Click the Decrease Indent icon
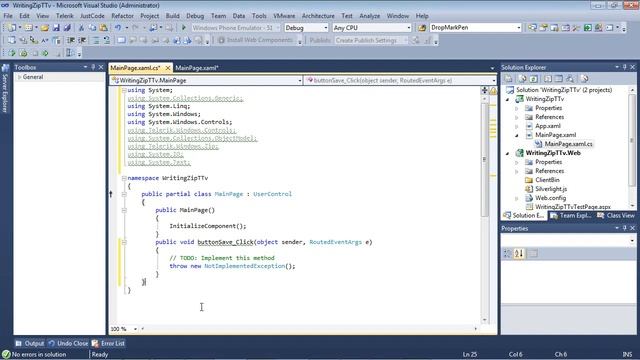Image resolution: width=640 pixels, height=360 pixels. 71,40
